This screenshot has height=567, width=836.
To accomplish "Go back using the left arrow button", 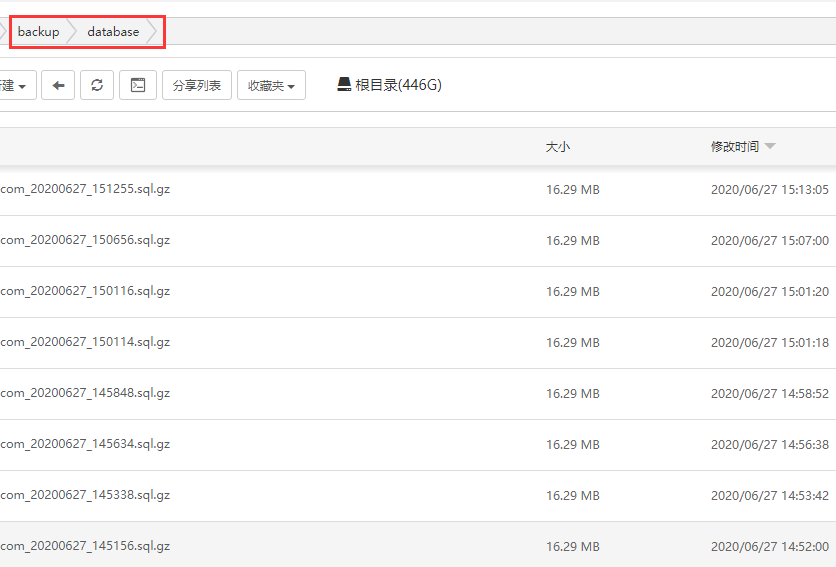I will [x=58, y=85].
